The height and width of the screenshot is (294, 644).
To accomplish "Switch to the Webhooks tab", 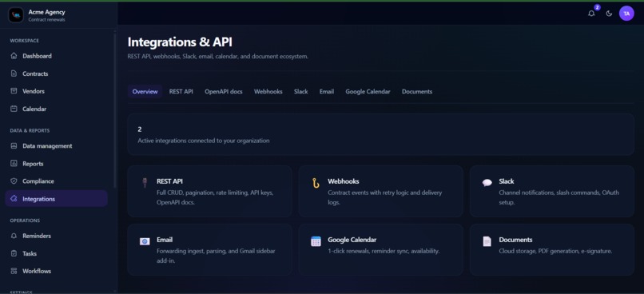I will [x=268, y=92].
